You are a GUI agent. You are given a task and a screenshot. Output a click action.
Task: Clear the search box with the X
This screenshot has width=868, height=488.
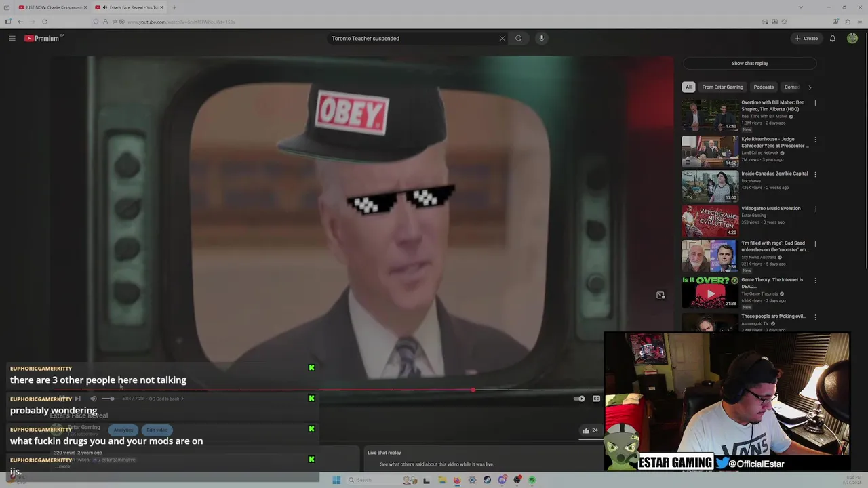coord(502,39)
